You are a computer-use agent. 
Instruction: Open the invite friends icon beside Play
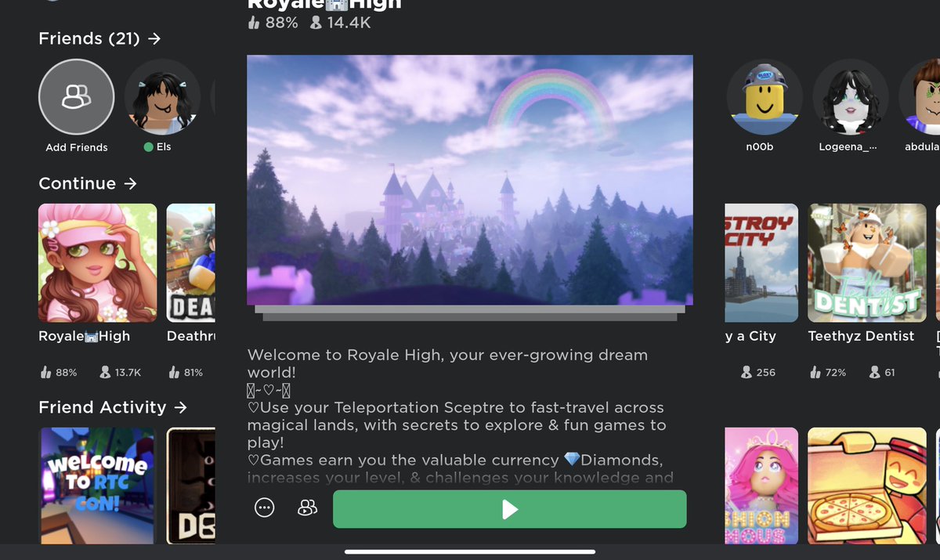[307, 509]
